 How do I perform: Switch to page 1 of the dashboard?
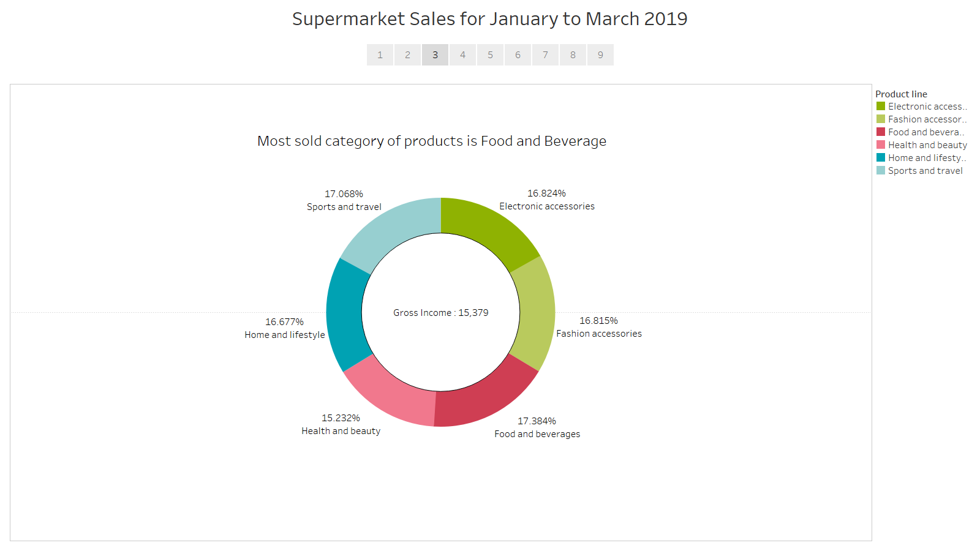tap(380, 54)
